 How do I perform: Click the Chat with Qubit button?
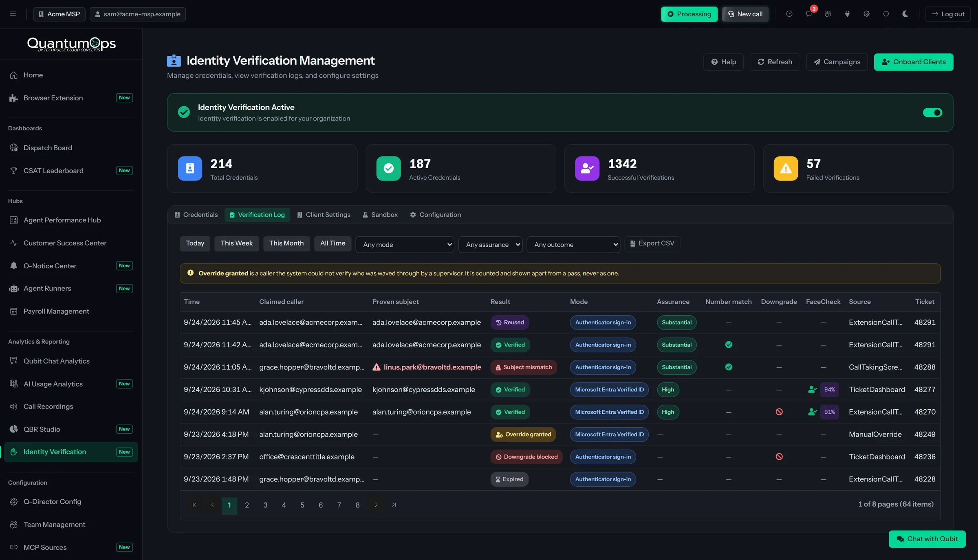[x=927, y=539]
